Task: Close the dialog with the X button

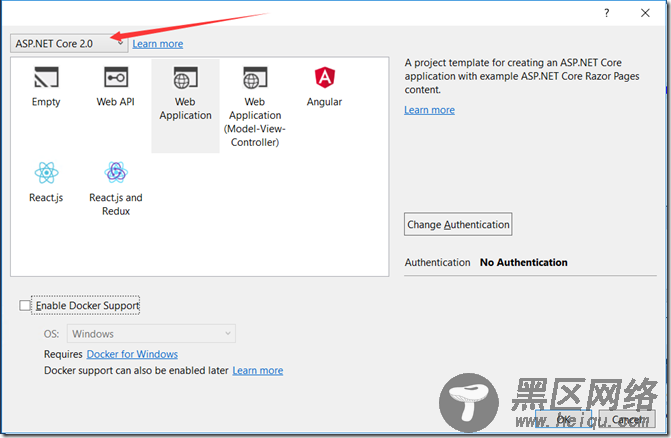Action: click(645, 13)
